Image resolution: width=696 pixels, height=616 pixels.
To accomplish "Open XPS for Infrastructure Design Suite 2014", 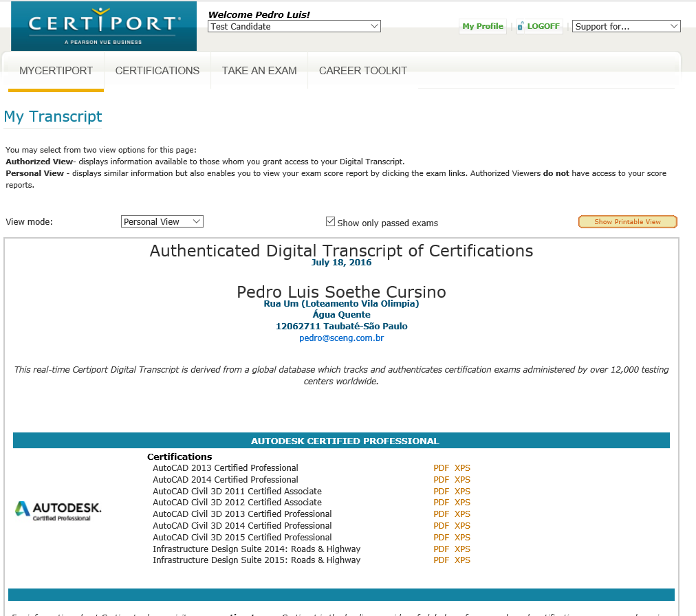I will 462,549.
